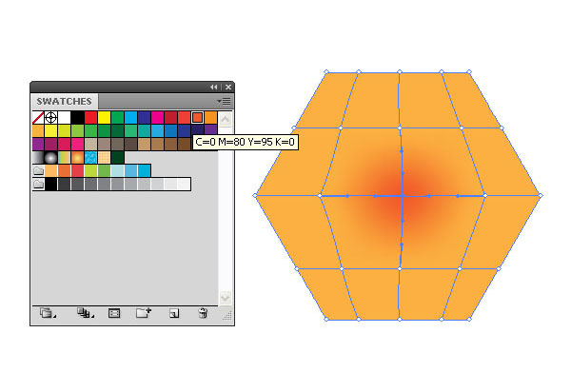Choose the beige swatch in third row

(90, 144)
